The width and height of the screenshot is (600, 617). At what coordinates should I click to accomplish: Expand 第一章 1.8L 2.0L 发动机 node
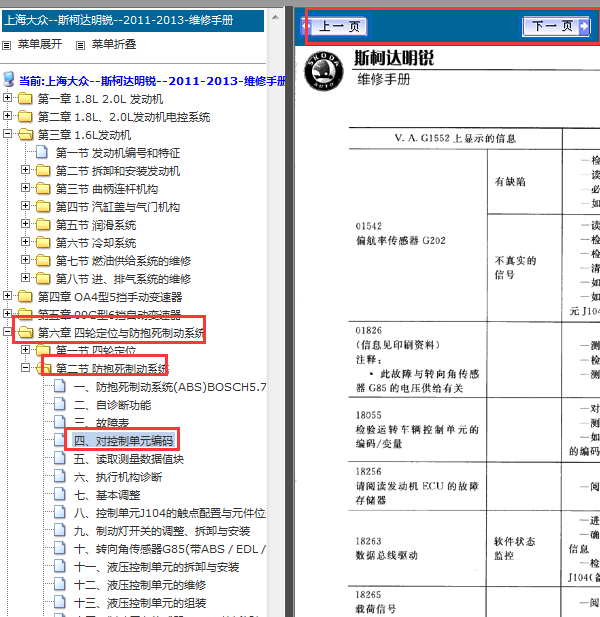[7, 97]
